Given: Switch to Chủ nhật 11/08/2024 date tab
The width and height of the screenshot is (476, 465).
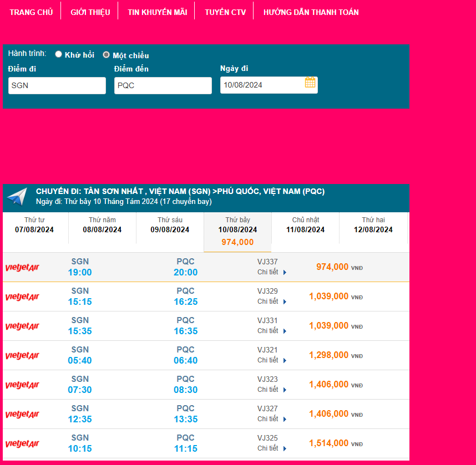Looking at the screenshot, I should coord(305,225).
